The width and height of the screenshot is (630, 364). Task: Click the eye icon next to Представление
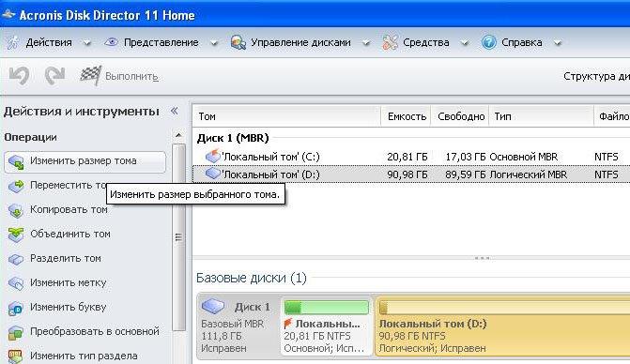click(111, 41)
